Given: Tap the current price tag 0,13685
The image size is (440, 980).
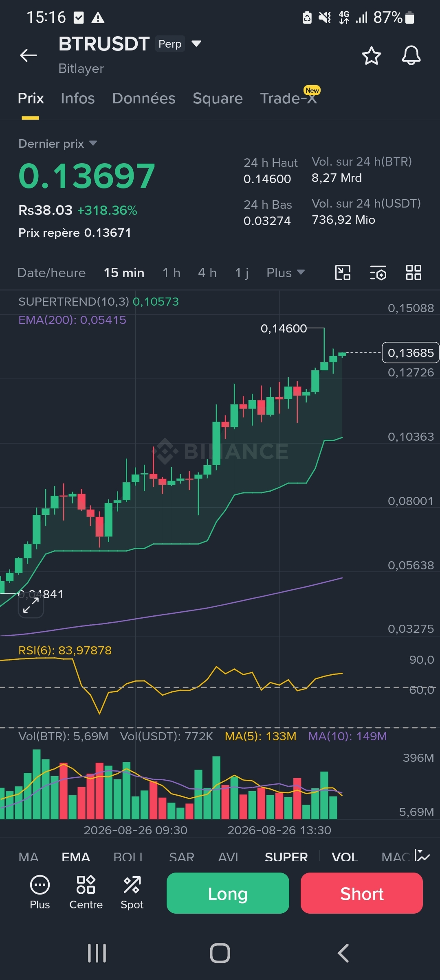Looking at the screenshot, I should coord(411,352).
